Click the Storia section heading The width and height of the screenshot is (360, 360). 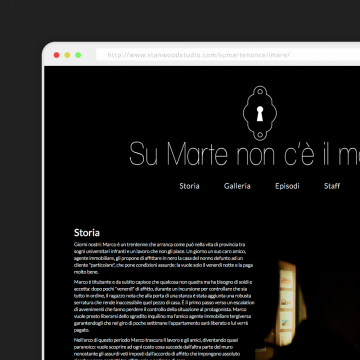click(87, 232)
